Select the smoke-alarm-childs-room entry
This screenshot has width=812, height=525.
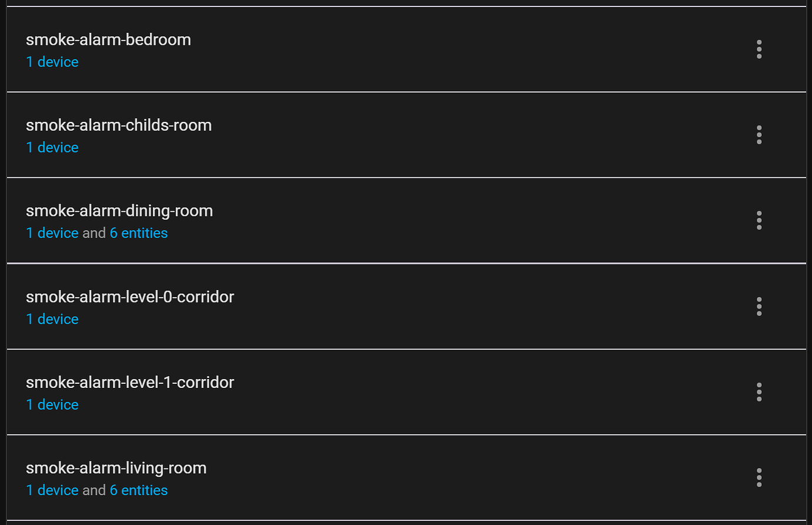(119, 125)
